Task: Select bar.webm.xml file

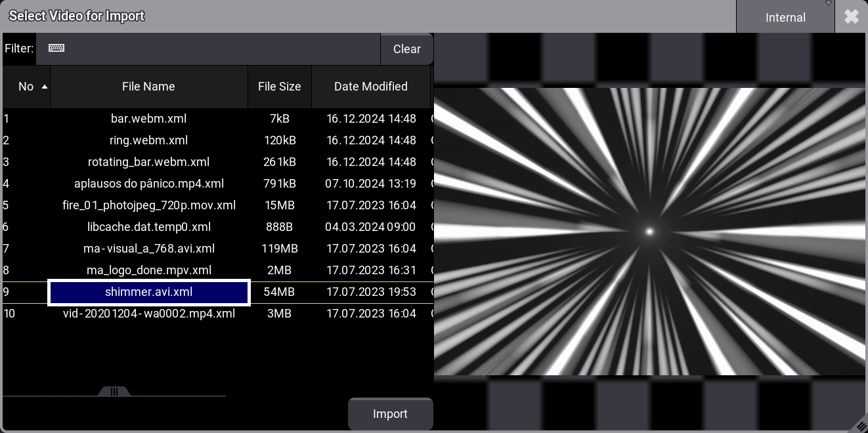Action: pyautogui.click(x=148, y=119)
